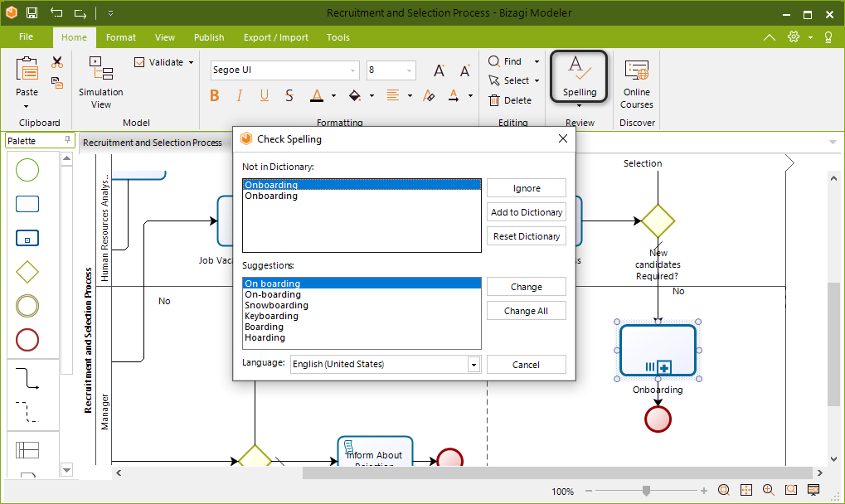
Task: Switch to the Format ribbon tab
Action: coord(121,37)
